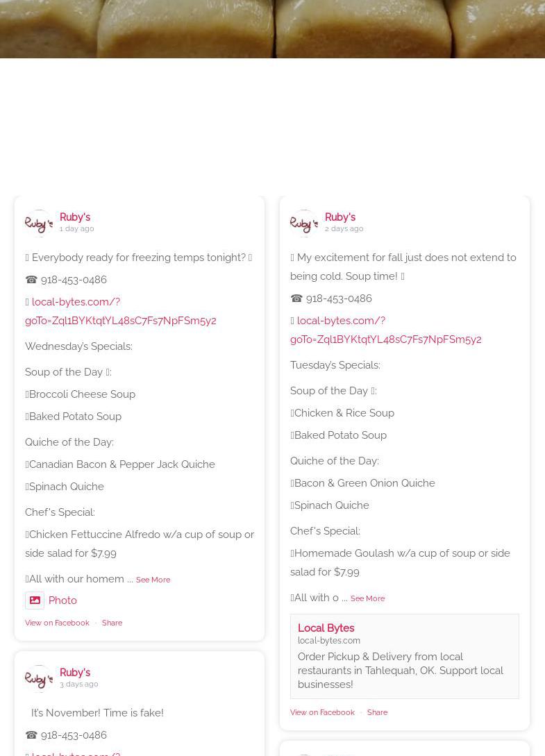Image resolution: width=545 pixels, height=756 pixels.
Task: Share the Wednesday's Specials post
Action: pyautogui.click(x=112, y=623)
